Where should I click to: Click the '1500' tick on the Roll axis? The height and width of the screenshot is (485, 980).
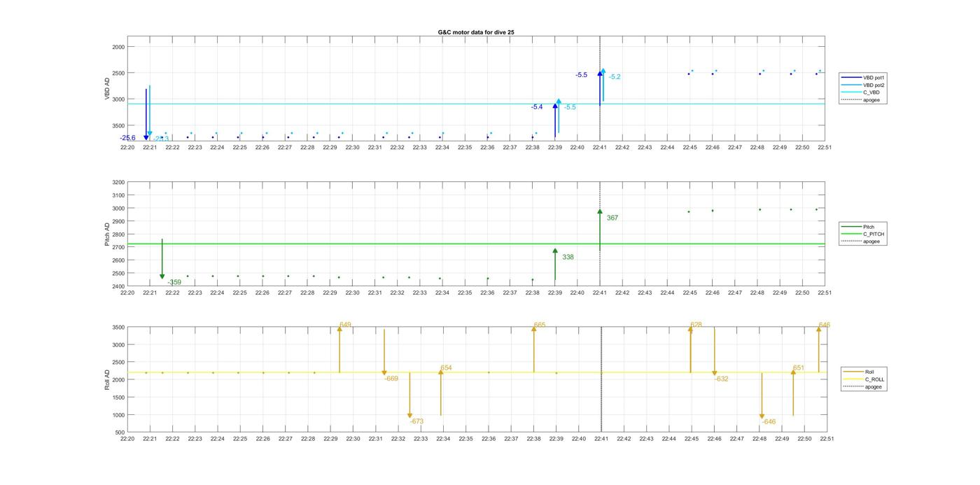(x=118, y=398)
